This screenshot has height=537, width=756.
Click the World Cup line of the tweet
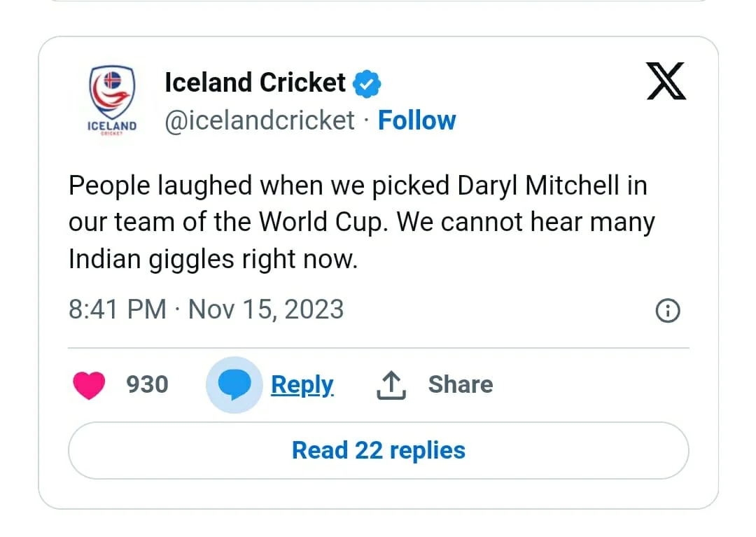point(362,222)
